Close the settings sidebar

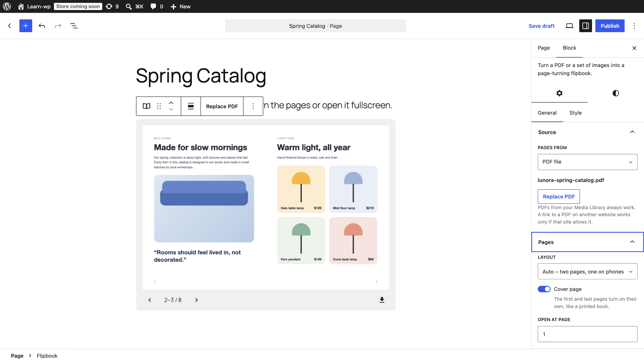click(634, 48)
